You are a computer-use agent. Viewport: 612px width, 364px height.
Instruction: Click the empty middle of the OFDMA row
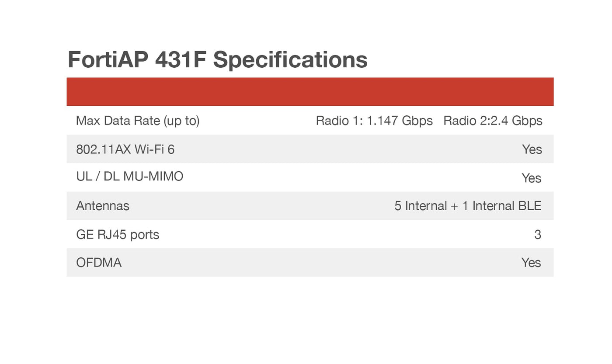tap(306, 263)
